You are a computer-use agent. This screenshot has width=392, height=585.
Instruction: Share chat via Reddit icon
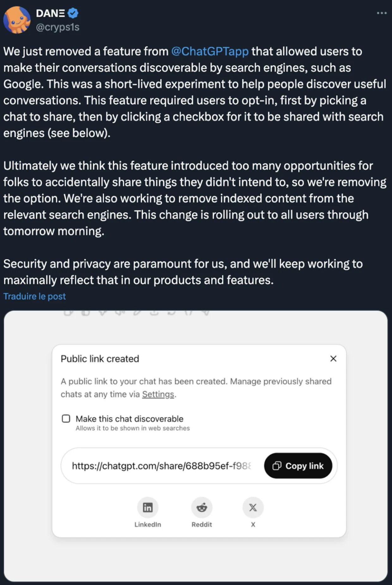202,507
